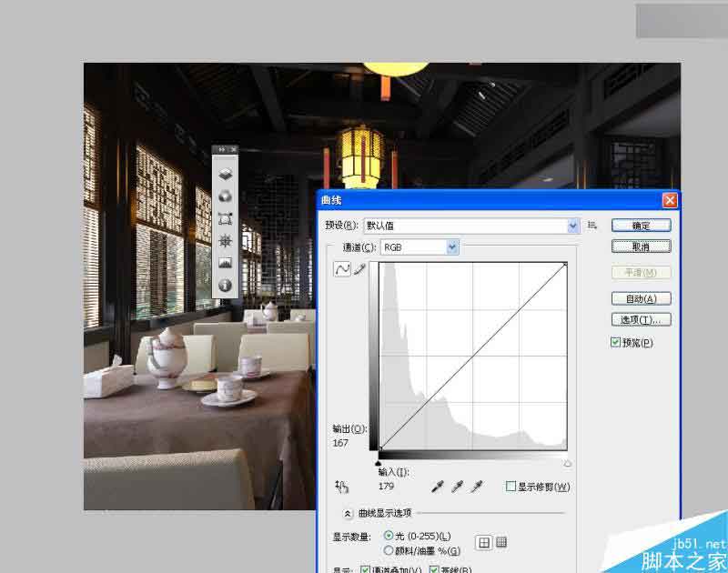The height and width of the screenshot is (573, 728).
Task: Pick the black point eyedropper
Action: [x=436, y=487]
